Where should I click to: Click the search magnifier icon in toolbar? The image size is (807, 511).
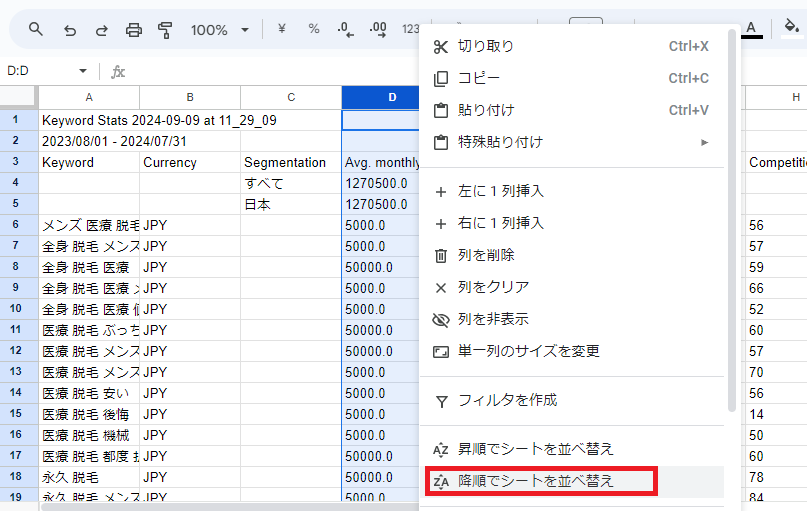(x=36, y=30)
